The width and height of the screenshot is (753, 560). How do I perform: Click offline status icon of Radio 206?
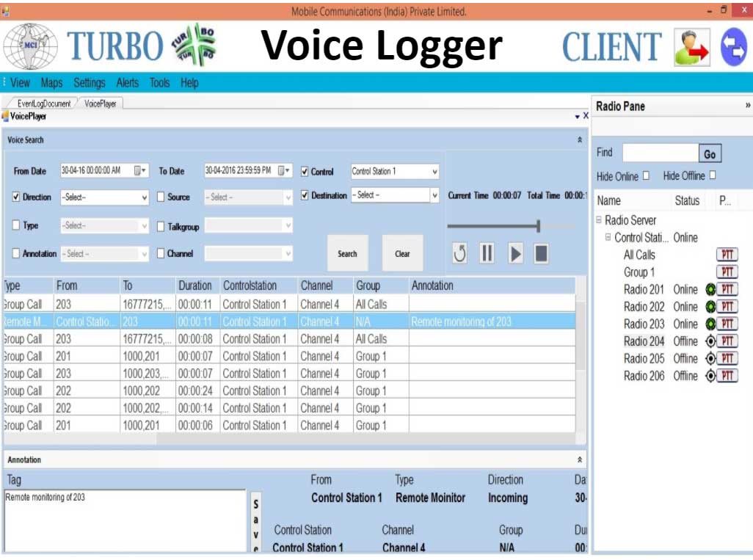tap(710, 376)
